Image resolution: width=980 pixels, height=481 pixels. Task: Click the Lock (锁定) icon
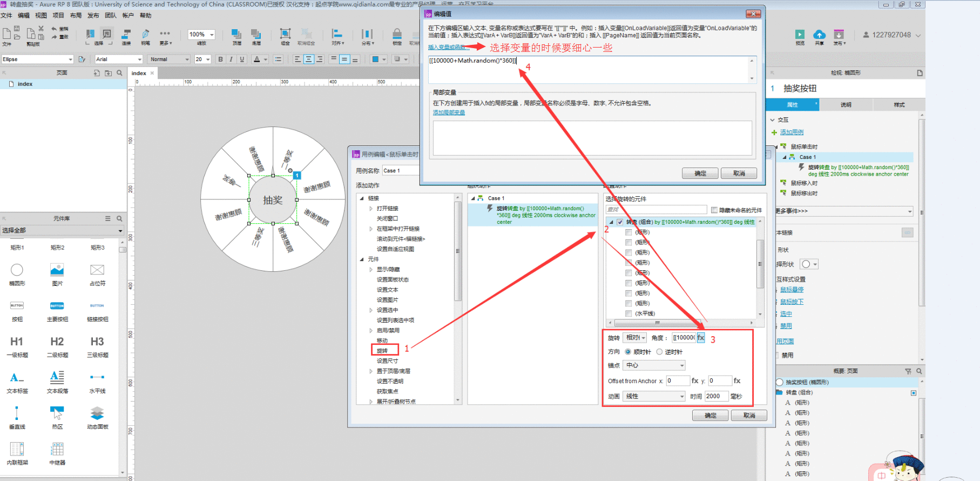(397, 35)
